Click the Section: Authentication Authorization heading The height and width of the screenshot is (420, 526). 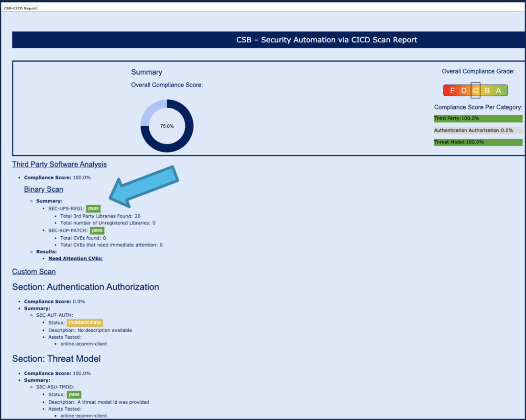click(86, 287)
